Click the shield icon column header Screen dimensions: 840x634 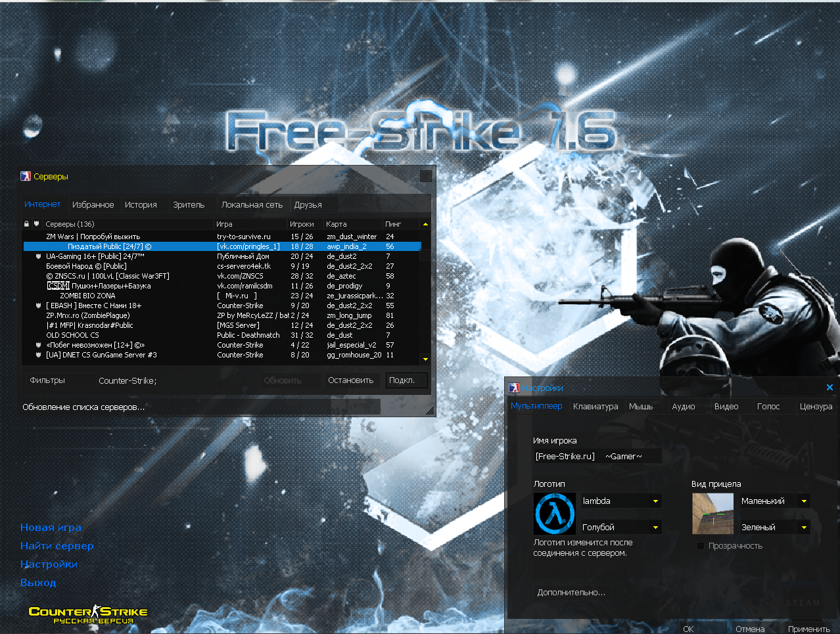pyautogui.click(x=37, y=224)
